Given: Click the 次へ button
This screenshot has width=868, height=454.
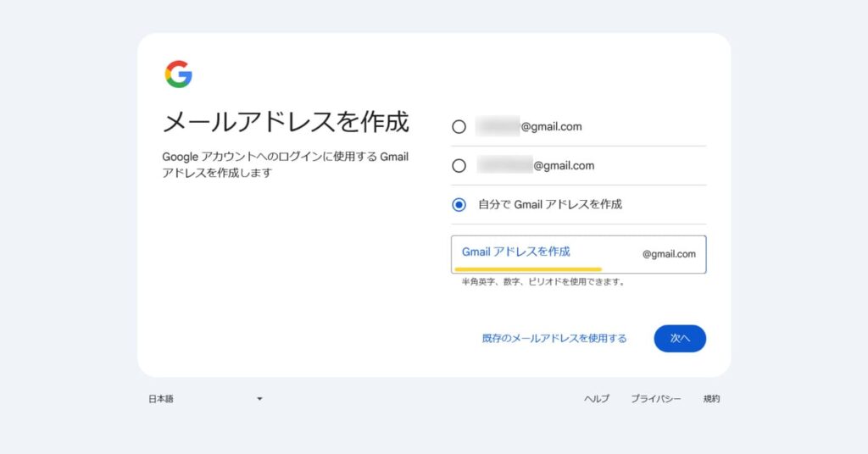Looking at the screenshot, I should [680, 339].
